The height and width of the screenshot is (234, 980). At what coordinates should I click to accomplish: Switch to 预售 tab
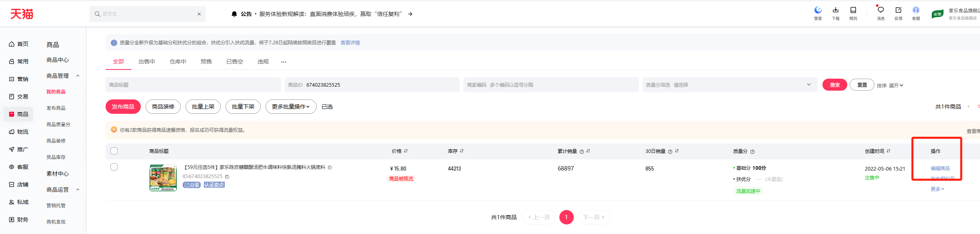(x=206, y=61)
